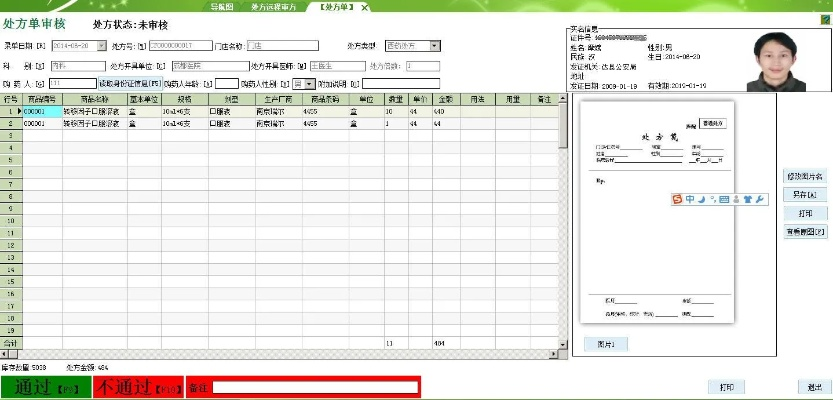Close the 处方单 tab
The width and height of the screenshot is (833, 400).
(364, 7)
